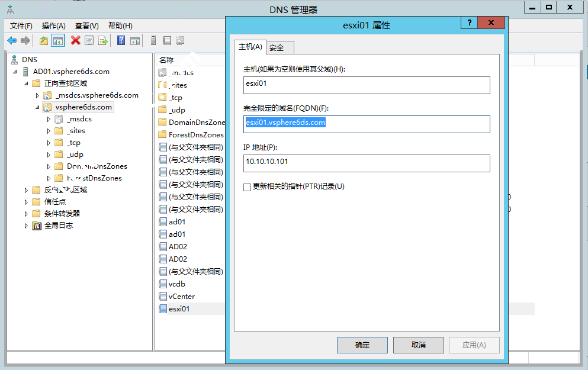Select the esxi01 record in the list
Image resolution: width=588 pixels, height=370 pixels.
coord(178,308)
